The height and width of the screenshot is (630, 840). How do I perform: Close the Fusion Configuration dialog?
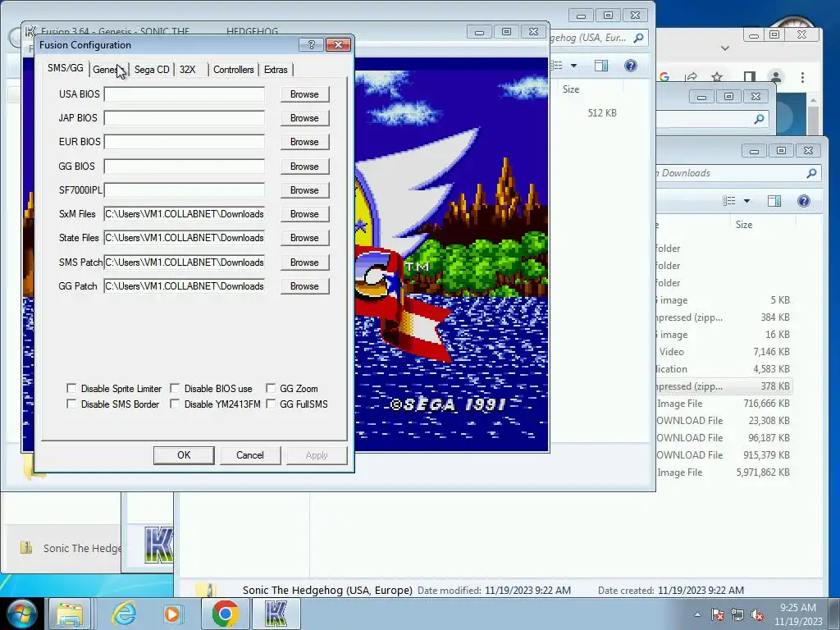pyautogui.click(x=338, y=44)
